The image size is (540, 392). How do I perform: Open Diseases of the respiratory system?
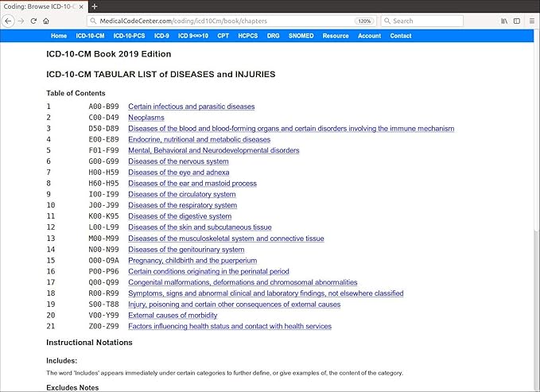tap(183, 205)
